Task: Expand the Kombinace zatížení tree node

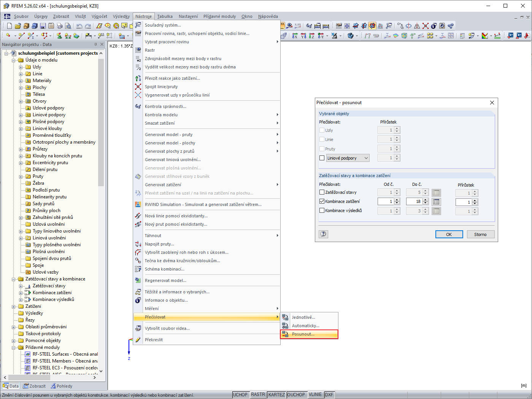Action: click(21, 293)
